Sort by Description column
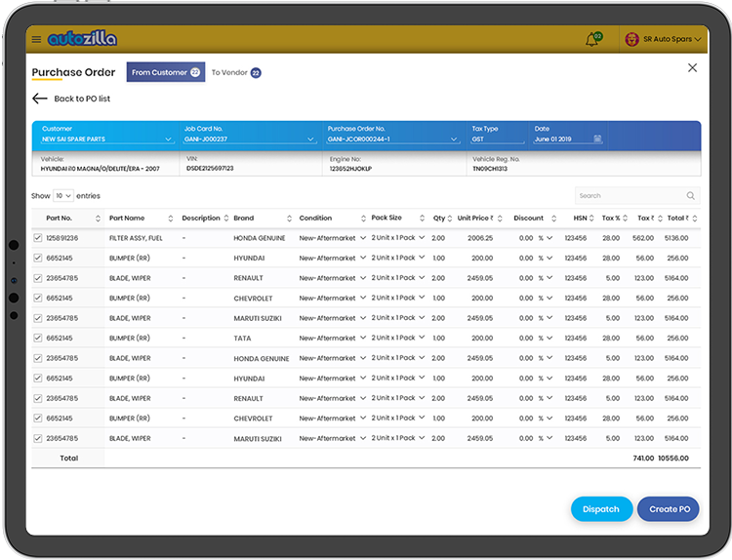The height and width of the screenshot is (560, 732). (226, 218)
